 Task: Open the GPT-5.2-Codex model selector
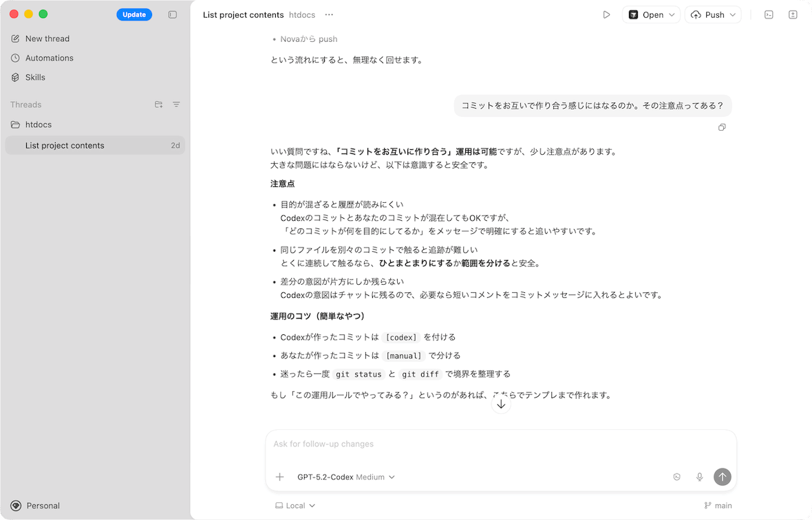pyautogui.click(x=345, y=477)
